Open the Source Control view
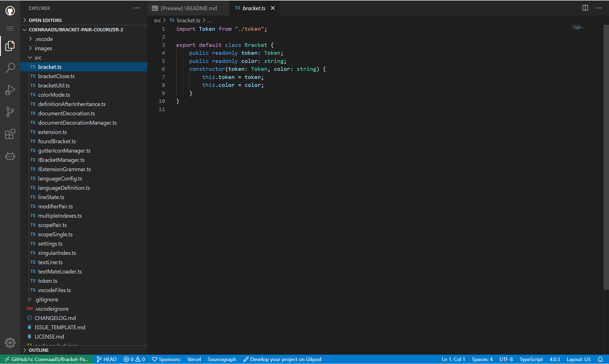609x364 pixels. click(10, 112)
